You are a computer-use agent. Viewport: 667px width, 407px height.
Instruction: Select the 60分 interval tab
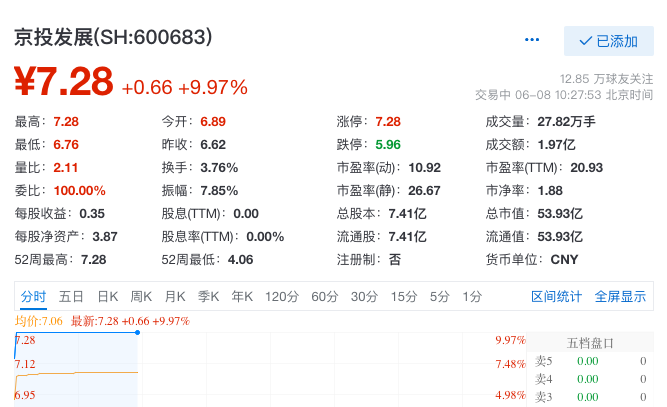coord(325,296)
